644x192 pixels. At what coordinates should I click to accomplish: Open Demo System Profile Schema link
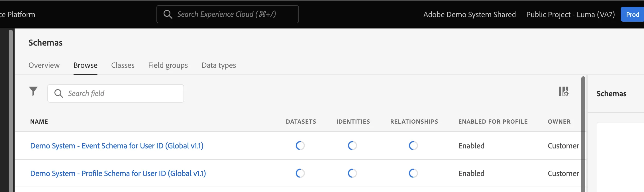(x=118, y=173)
